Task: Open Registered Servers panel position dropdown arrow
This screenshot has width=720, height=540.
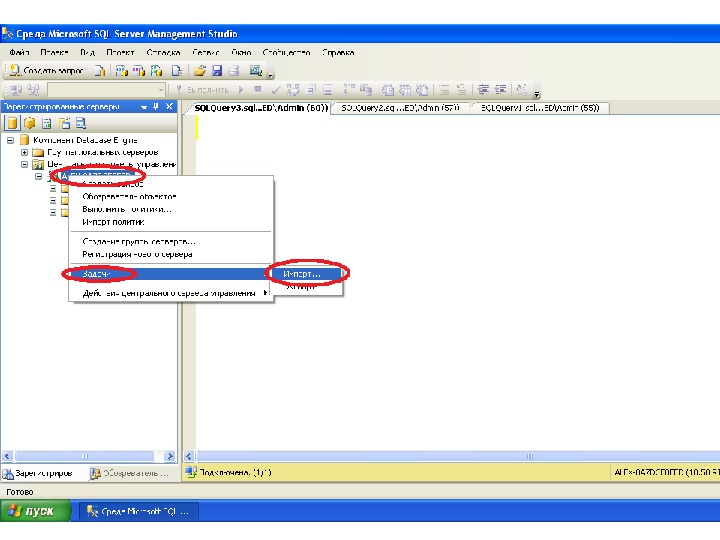Action: 144,107
